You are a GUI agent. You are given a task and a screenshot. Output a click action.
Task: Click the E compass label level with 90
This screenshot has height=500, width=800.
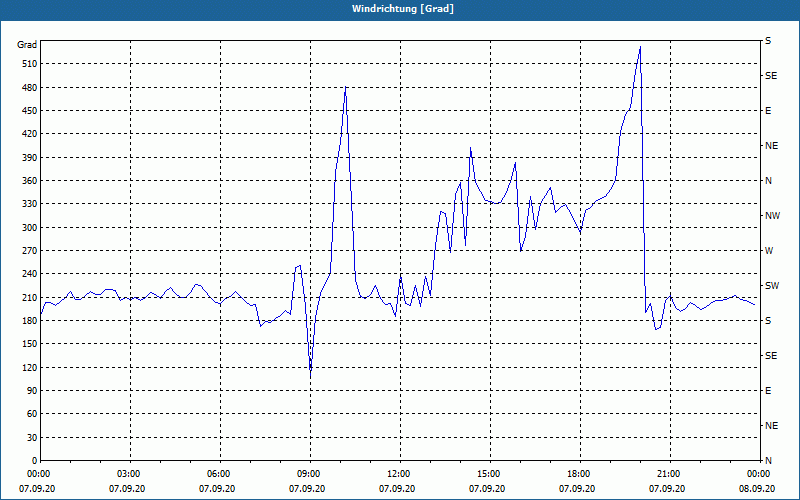(768, 391)
